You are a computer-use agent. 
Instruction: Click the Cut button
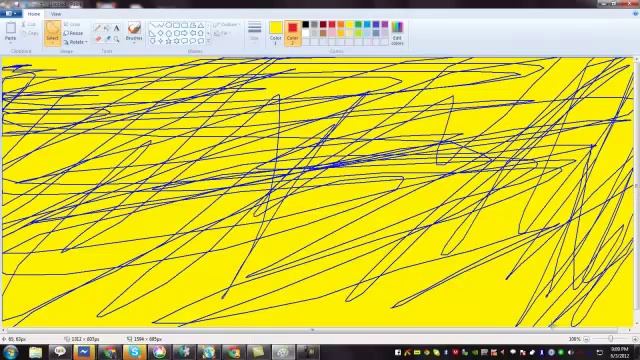(29, 24)
